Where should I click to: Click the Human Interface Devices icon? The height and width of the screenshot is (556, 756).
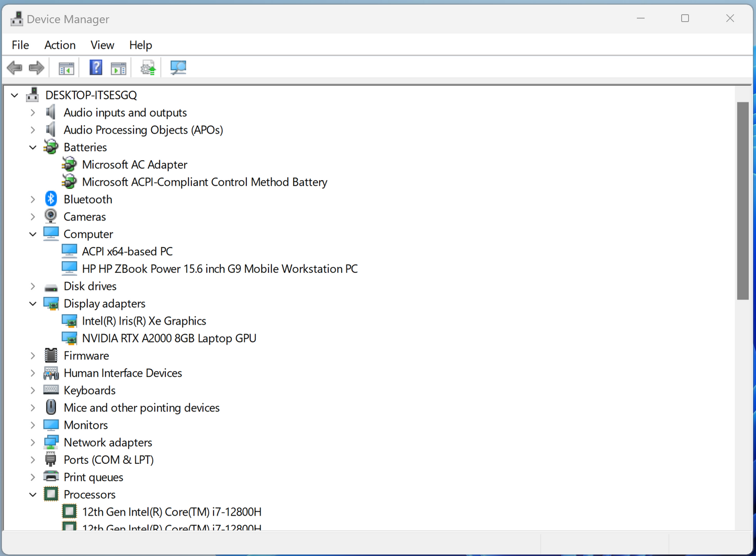[51, 373]
